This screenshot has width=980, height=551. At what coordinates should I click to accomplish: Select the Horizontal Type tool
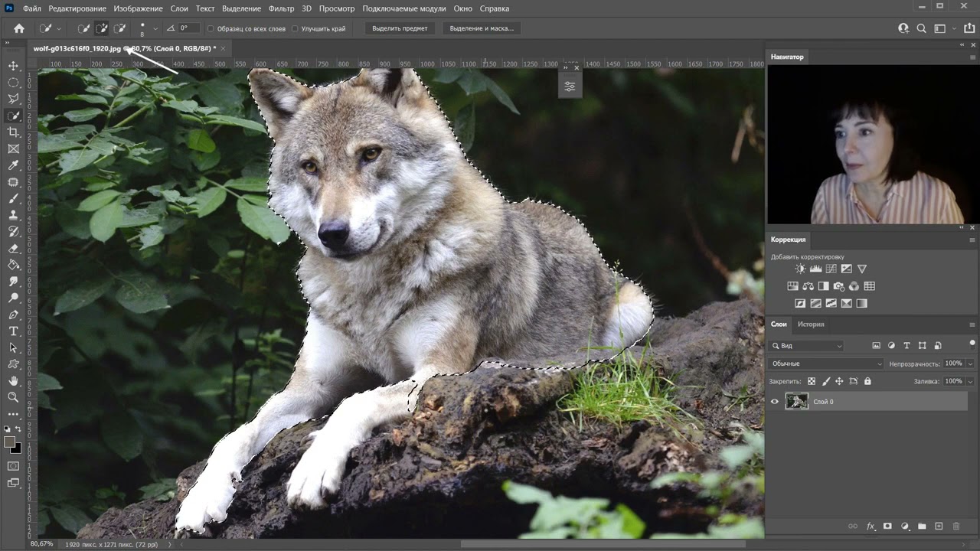click(x=13, y=331)
